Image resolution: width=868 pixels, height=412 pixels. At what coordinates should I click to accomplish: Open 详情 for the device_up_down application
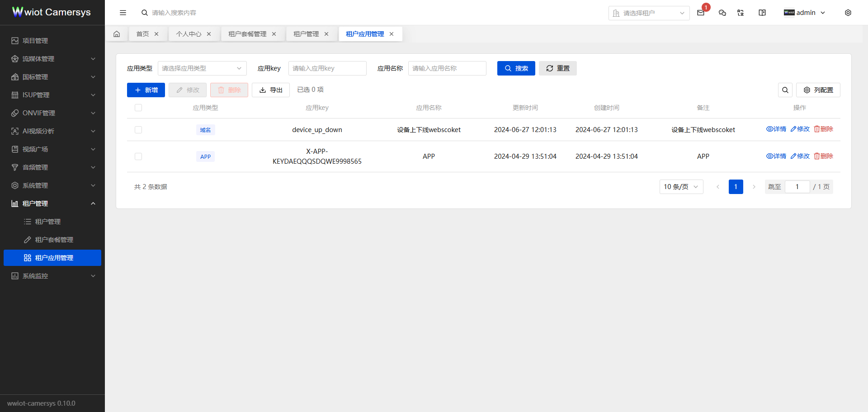776,129
